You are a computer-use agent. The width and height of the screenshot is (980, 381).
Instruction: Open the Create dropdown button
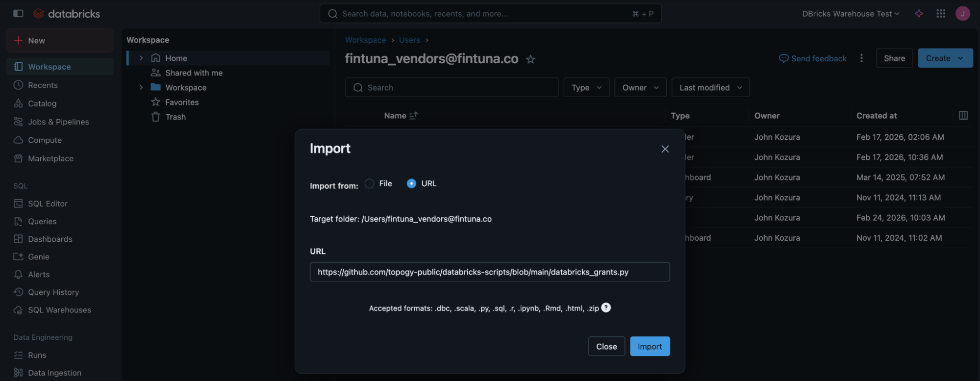[x=945, y=58]
